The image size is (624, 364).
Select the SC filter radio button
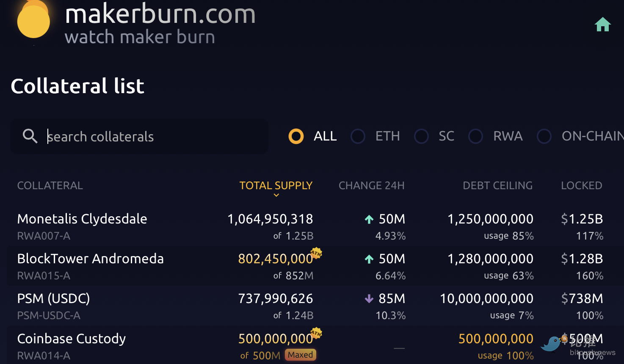pos(421,136)
